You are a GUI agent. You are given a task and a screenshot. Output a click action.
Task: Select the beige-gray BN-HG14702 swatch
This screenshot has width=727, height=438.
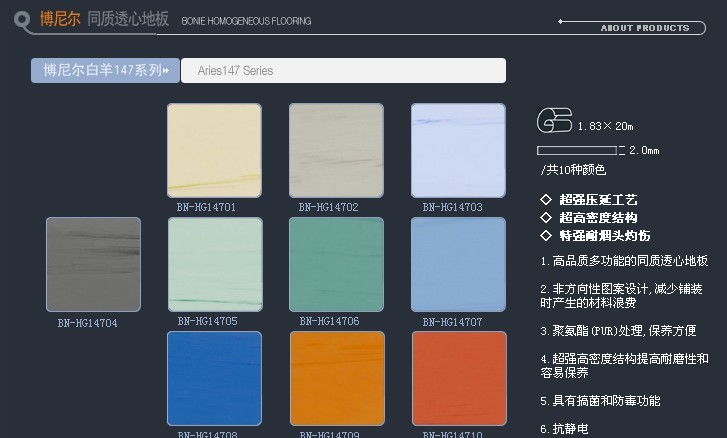(336, 151)
